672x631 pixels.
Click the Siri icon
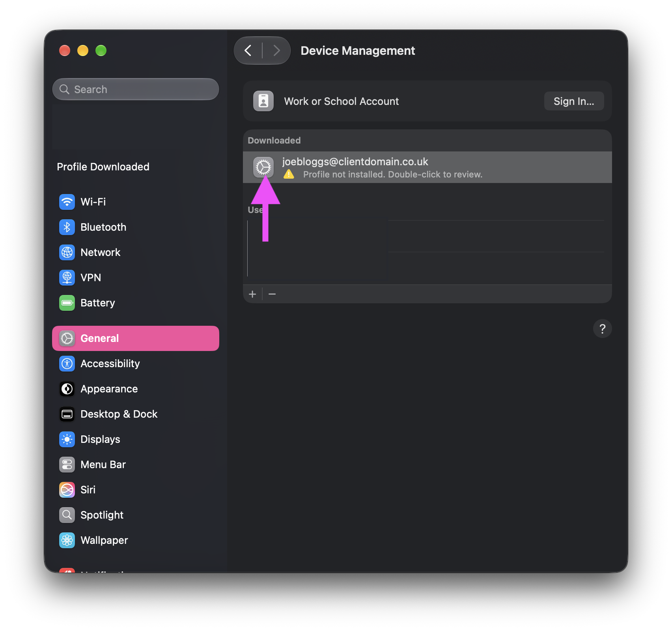67,490
